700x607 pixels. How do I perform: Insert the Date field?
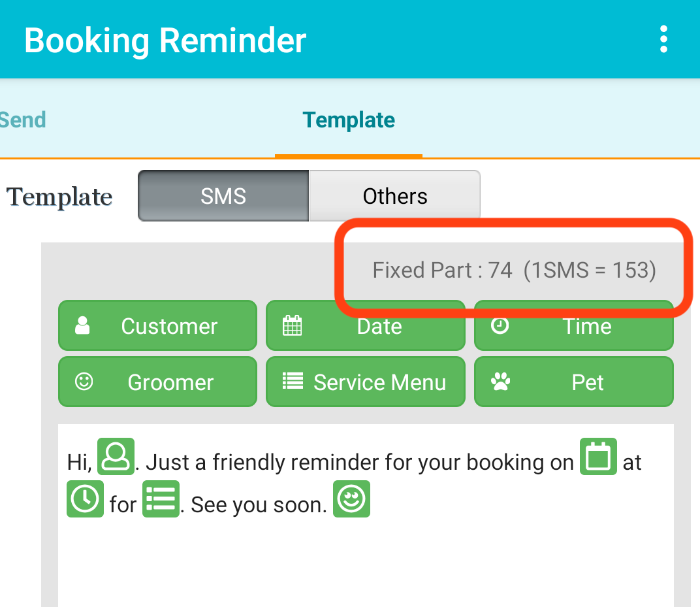coord(366,325)
